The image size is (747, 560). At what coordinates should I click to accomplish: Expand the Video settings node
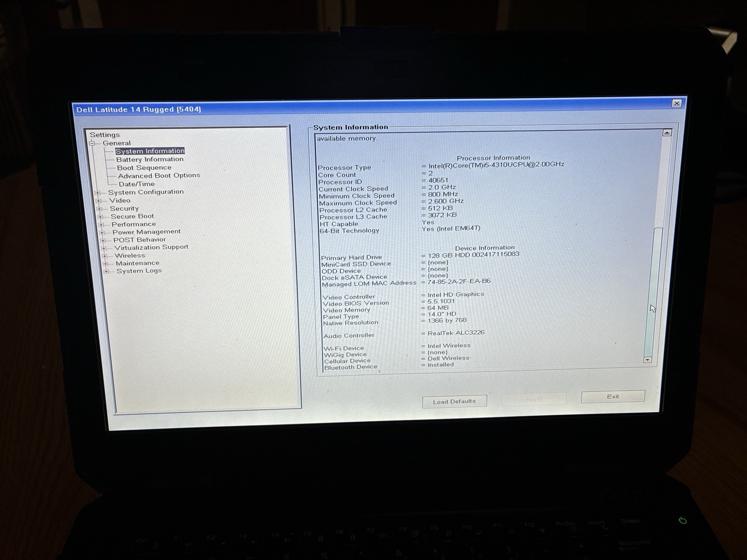tap(99, 201)
